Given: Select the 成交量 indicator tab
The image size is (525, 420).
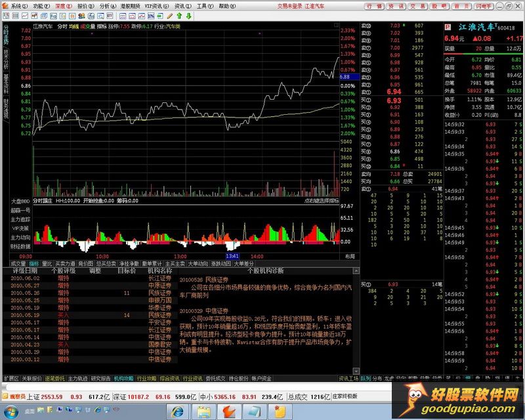Looking at the screenshot, I should (18, 264).
